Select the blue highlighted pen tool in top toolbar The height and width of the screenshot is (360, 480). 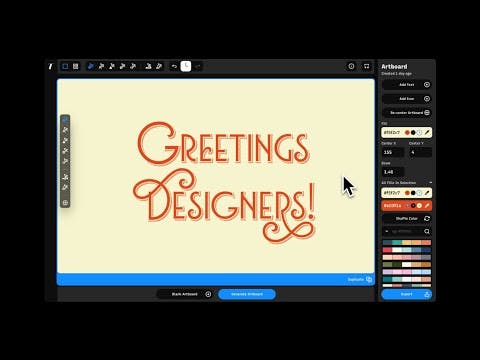(x=90, y=66)
